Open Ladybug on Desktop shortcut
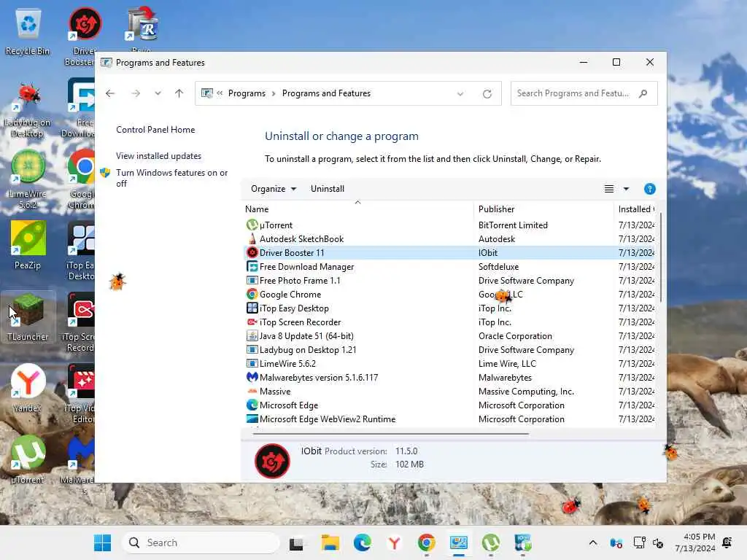Viewport: 747px width, 560px height. 28,111
